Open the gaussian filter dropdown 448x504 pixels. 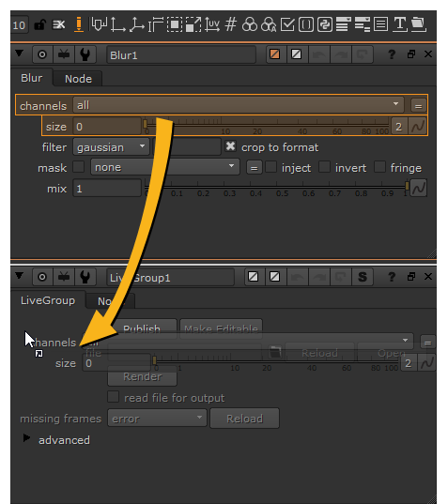pyautogui.click(x=111, y=147)
